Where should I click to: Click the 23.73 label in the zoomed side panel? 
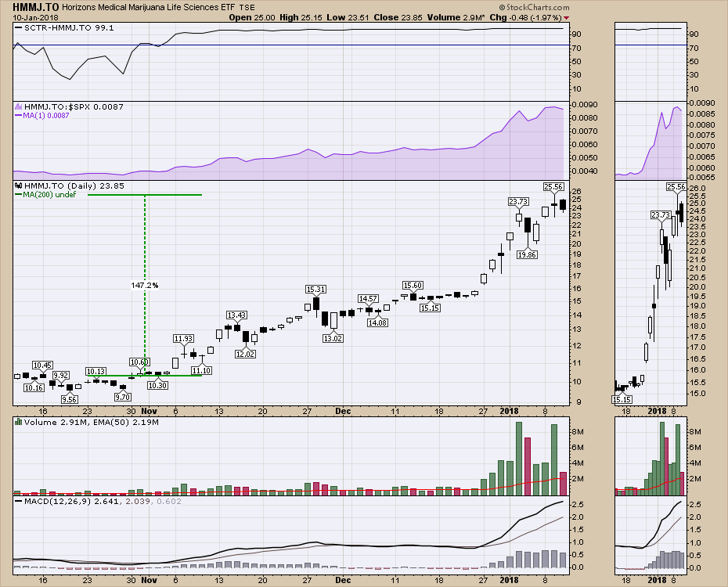click(661, 215)
